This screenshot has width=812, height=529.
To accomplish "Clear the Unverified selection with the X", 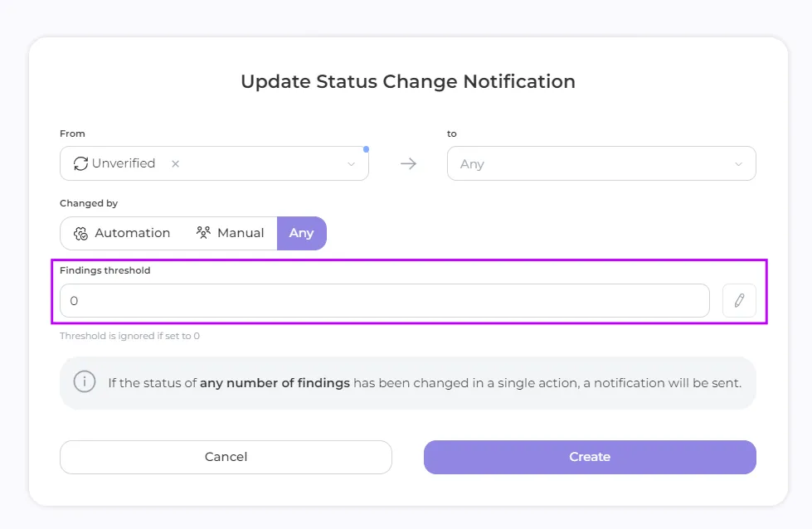I will [175, 164].
